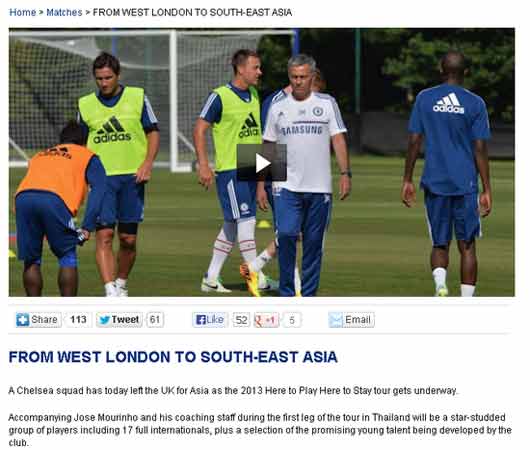530x450 pixels.
Task: Click the Share button label
Action: tap(44, 319)
